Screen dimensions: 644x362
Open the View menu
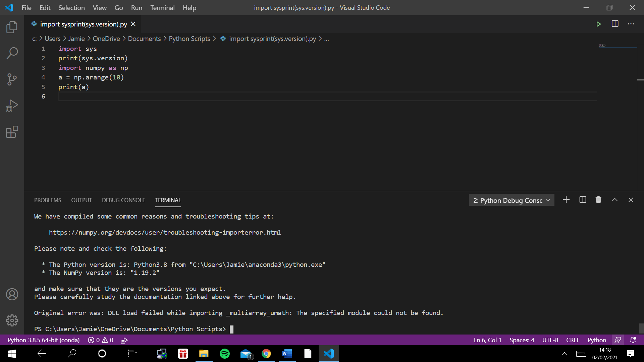[100, 8]
